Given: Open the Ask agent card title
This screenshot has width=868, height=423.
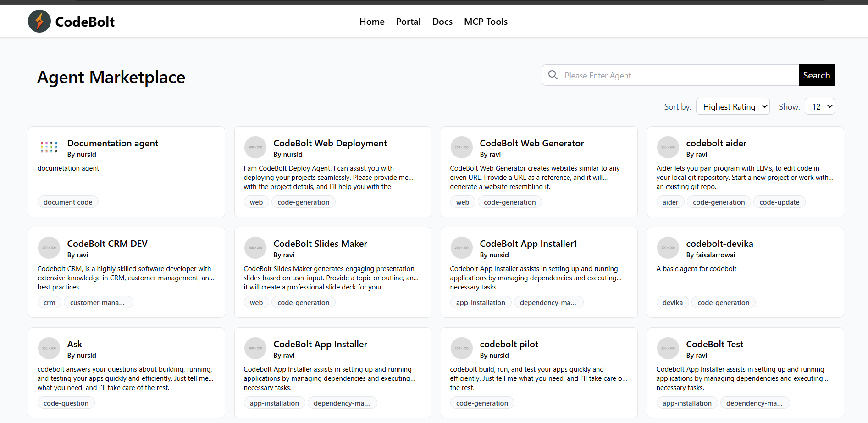Looking at the screenshot, I should point(75,344).
